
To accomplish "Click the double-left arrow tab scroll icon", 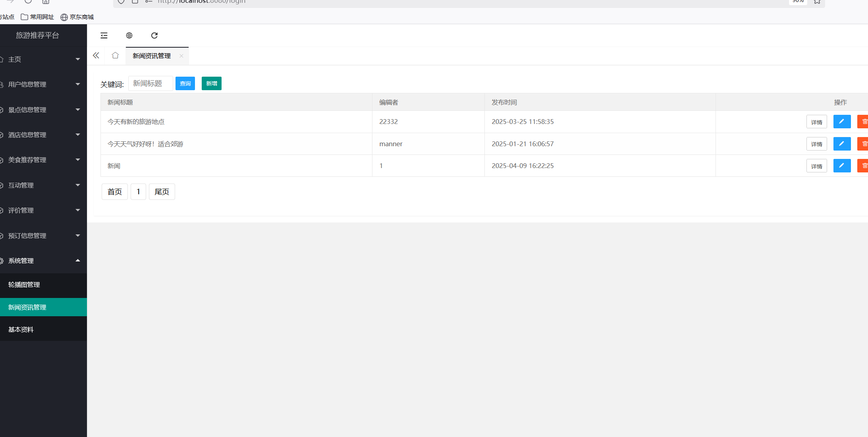I will coord(96,56).
